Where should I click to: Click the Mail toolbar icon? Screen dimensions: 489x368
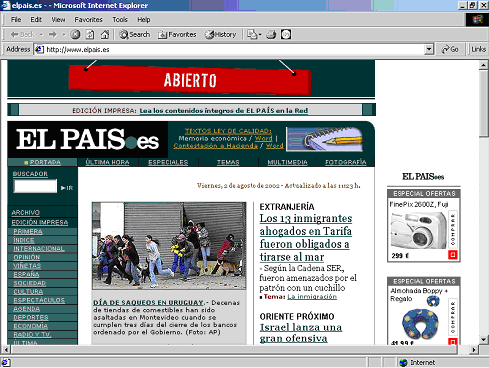click(x=252, y=34)
